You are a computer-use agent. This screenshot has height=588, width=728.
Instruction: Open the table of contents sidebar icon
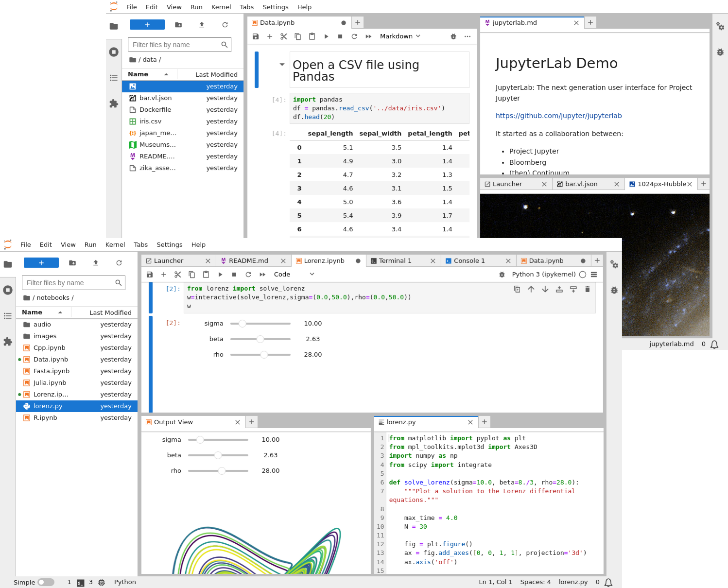click(8, 316)
